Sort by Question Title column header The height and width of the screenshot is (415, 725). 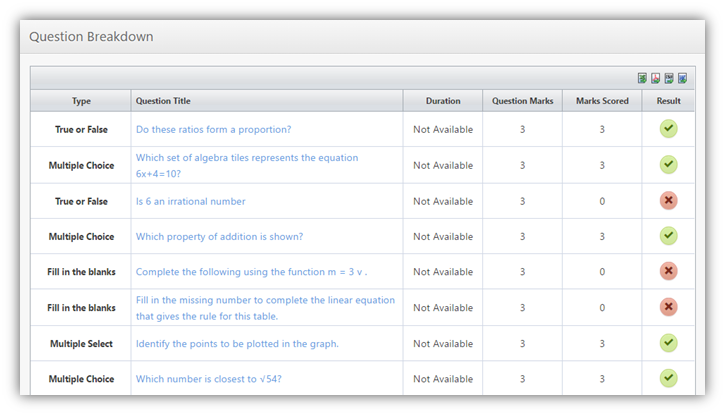[x=163, y=101]
